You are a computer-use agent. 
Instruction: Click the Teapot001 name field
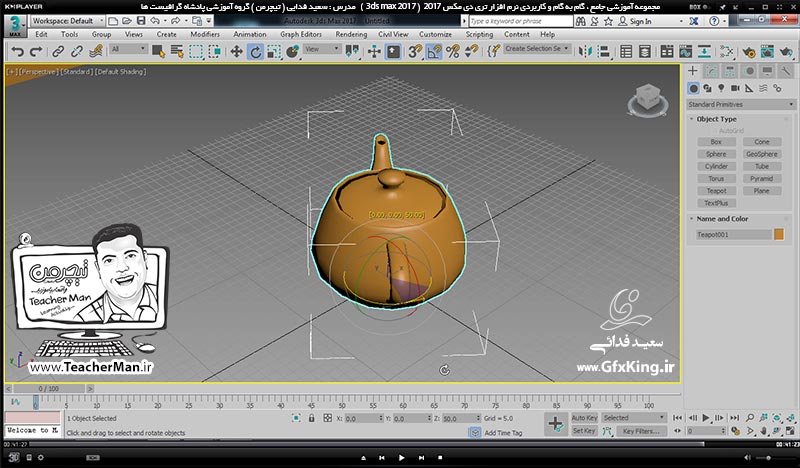[733, 235]
